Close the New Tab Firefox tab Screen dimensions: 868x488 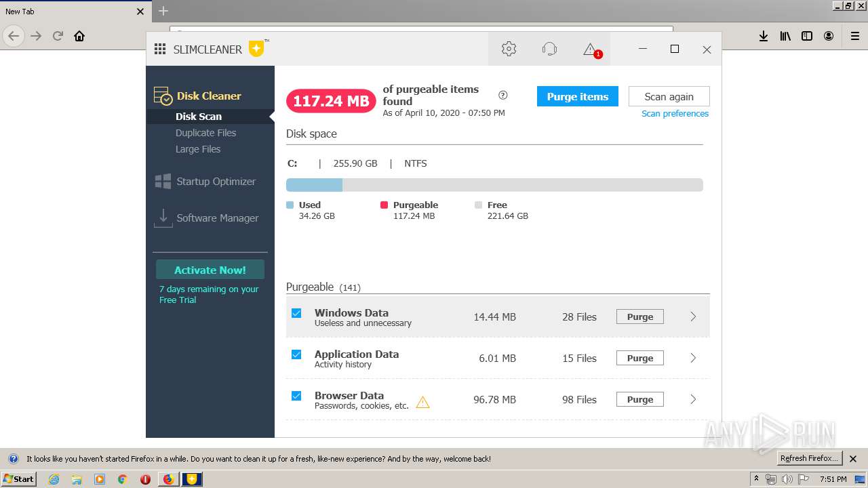140,12
